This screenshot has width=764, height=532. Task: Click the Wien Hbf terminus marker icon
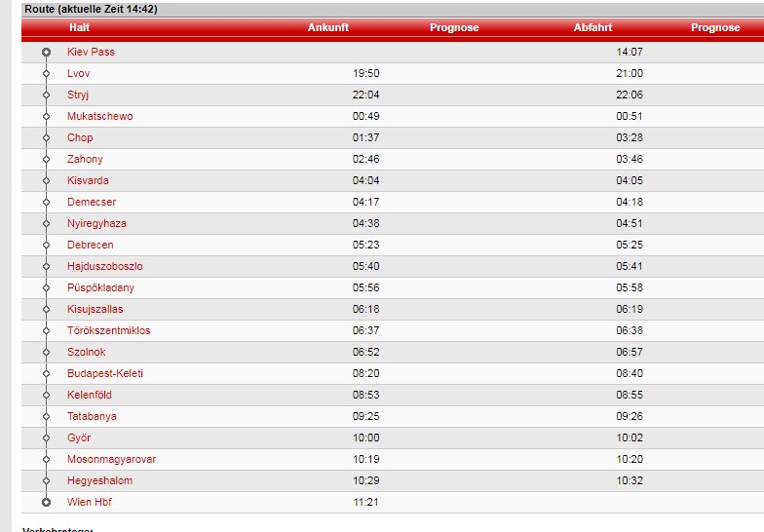46,502
